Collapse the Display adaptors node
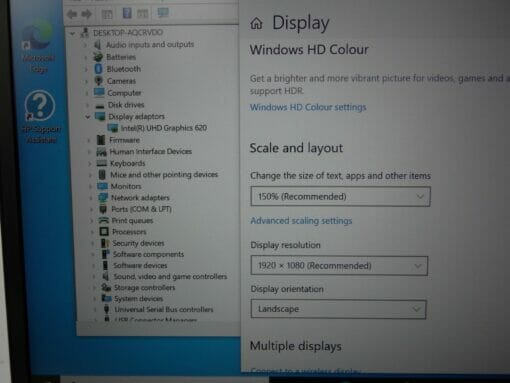This screenshot has height=383, width=510. tap(88, 117)
